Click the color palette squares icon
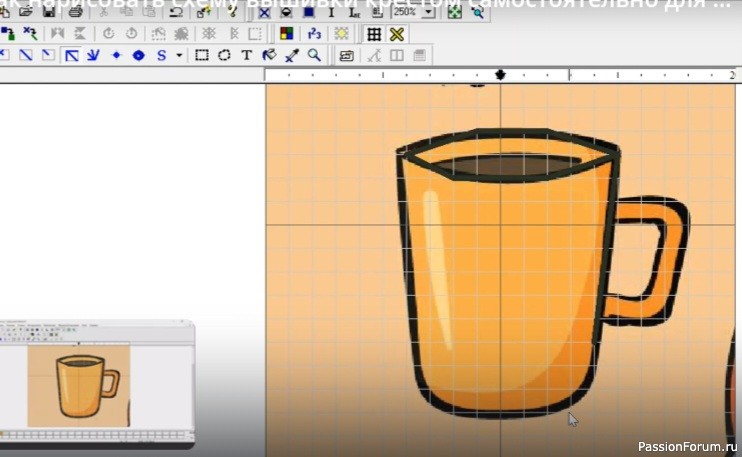 287,34
